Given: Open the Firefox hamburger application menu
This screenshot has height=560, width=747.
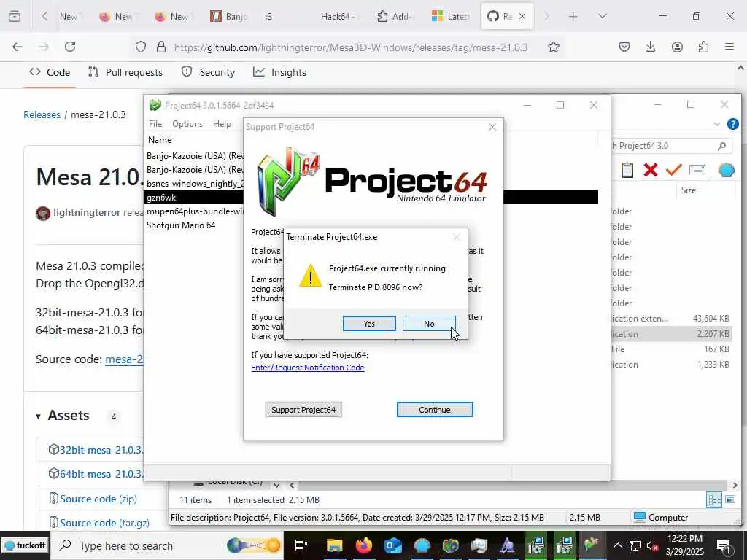Looking at the screenshot, I should point(729,47).
